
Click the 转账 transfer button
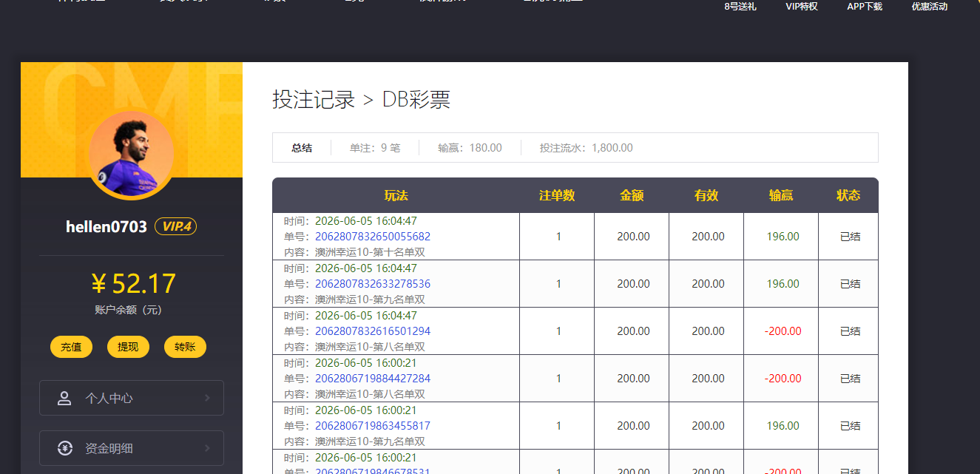click(185, 347)
